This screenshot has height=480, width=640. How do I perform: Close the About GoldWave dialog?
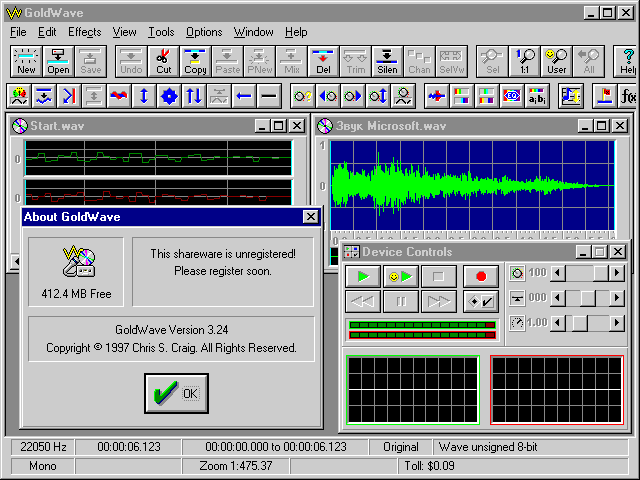coord(311,217)
